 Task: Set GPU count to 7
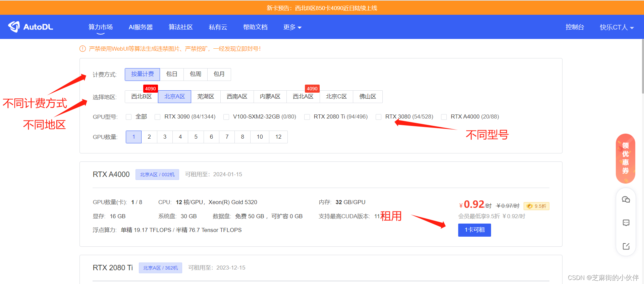click(227, 137)
